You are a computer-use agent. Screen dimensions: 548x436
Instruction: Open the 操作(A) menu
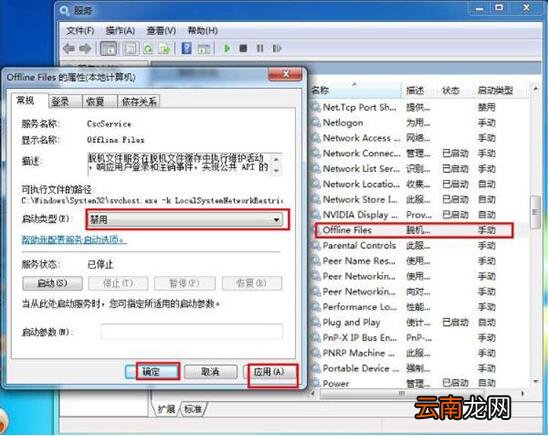120,31
